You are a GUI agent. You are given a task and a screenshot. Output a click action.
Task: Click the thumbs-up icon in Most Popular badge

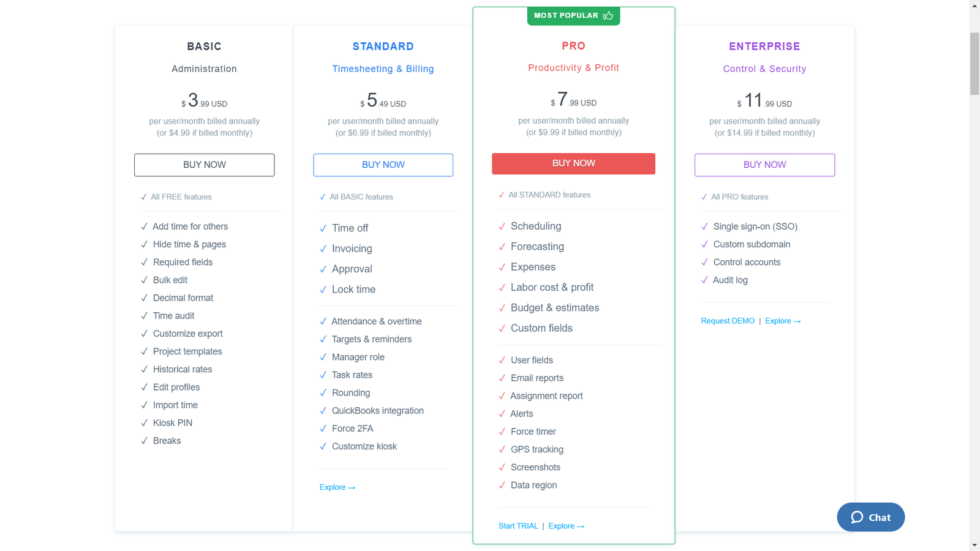(608, 15)
